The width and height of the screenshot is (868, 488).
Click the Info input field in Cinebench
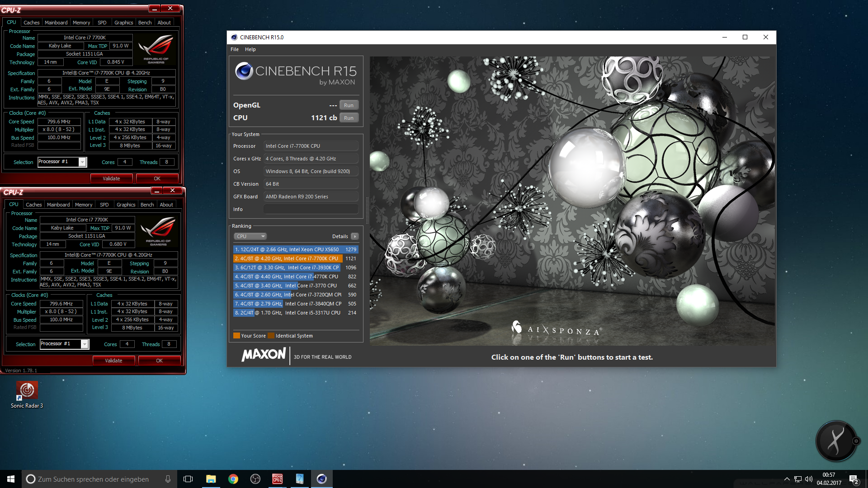pyautogui.click(x=311, y=209)
